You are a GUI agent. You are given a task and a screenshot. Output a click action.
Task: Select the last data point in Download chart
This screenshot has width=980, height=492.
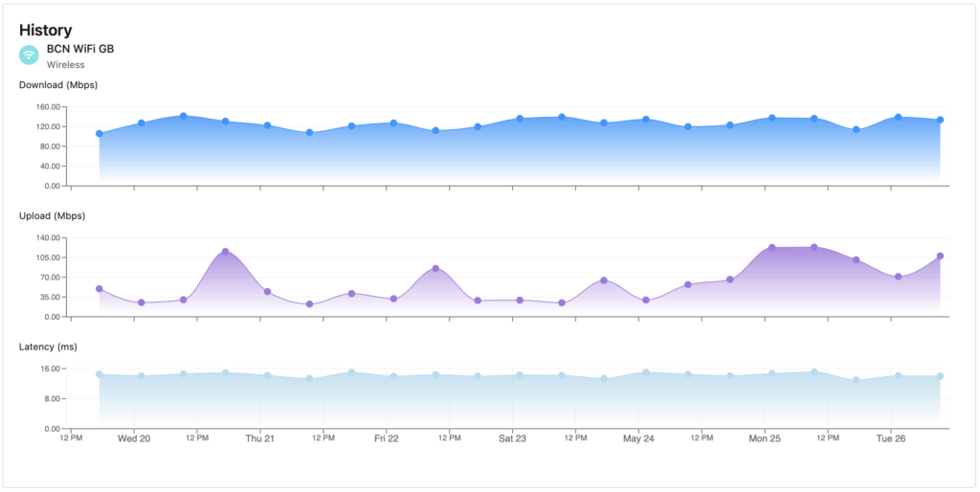pyautogui.click(x=940, y=120)
